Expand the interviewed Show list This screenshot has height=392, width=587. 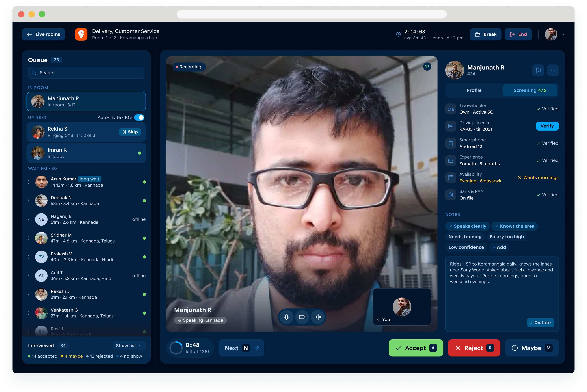(129, 346)
